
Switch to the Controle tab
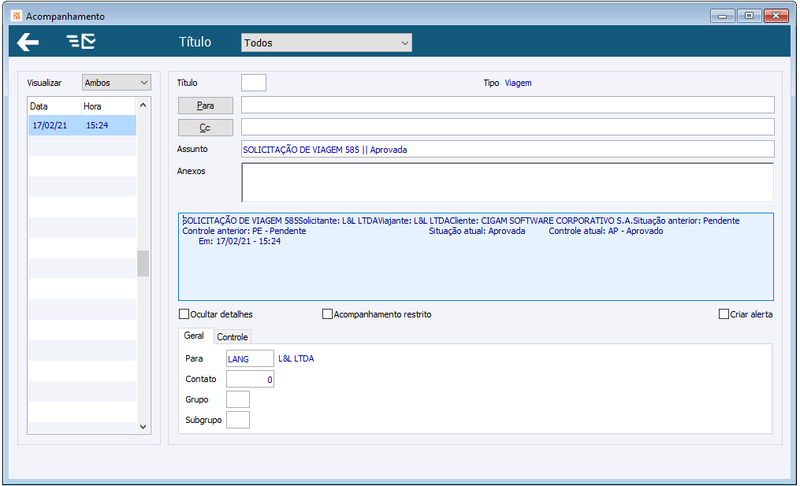pyautogui.click(x=232, y=337)
